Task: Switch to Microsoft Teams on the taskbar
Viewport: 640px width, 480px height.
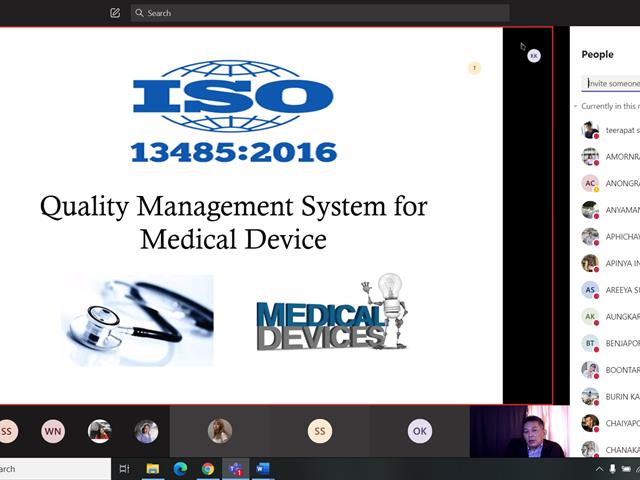Action: pos(236,469)
